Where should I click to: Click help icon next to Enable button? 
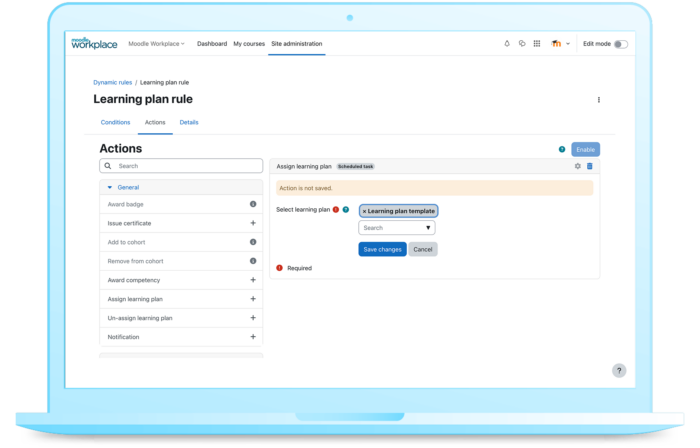562,149
